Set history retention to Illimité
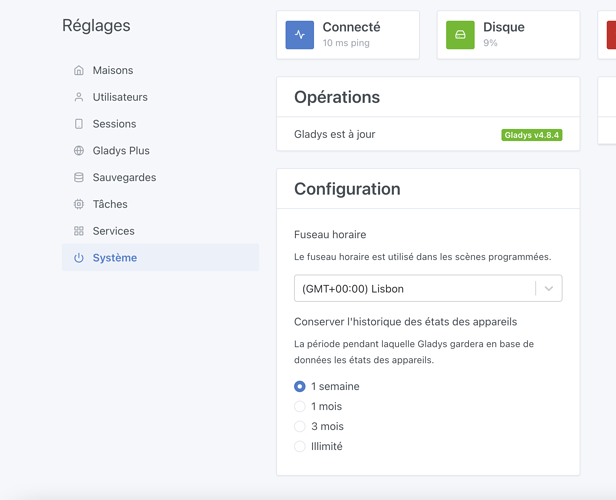The height and width of the screenshot is (500, 616). pos(300,446)
